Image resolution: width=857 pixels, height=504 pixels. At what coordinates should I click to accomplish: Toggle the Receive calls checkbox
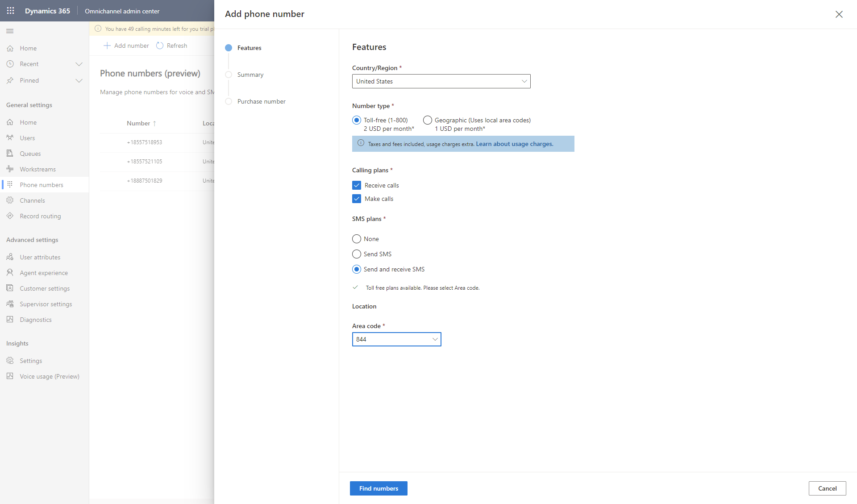(356, 185)
